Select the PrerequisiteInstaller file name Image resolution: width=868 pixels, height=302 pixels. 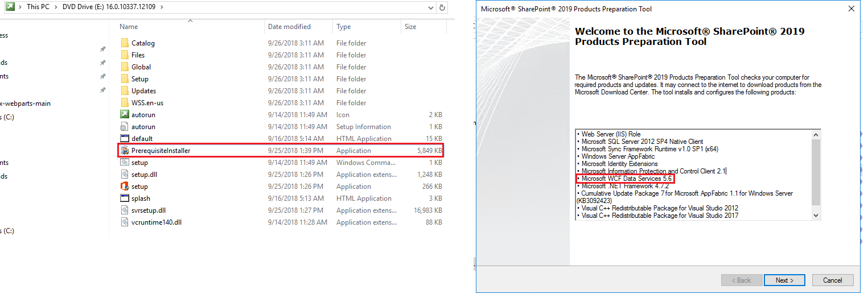161,151
